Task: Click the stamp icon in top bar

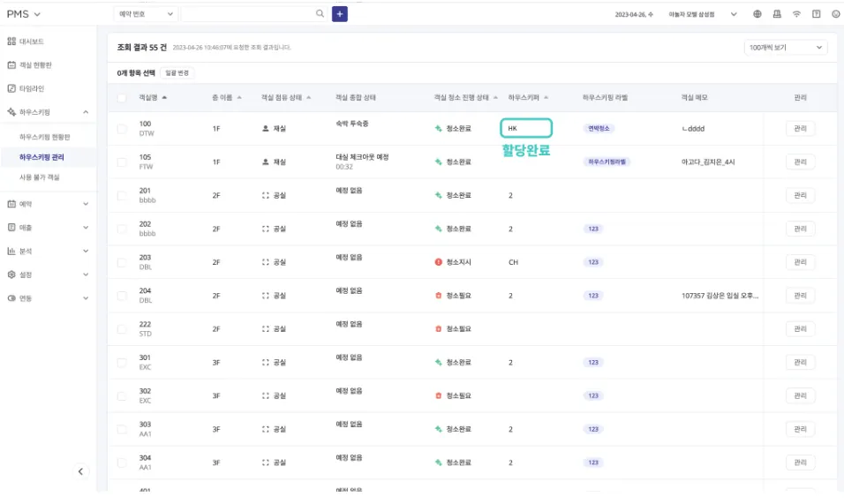Action: tap(777, 14)
